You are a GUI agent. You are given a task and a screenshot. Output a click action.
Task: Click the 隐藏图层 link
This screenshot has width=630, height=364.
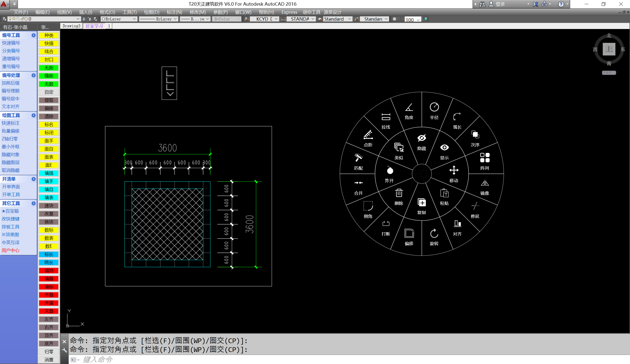pos(11,162)
